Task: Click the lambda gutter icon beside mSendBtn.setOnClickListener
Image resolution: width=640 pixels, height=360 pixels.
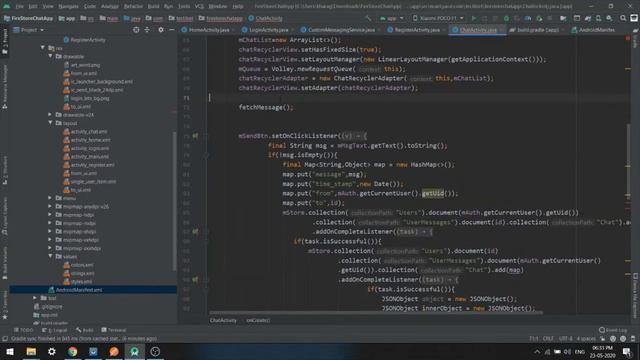Action: 195,136
